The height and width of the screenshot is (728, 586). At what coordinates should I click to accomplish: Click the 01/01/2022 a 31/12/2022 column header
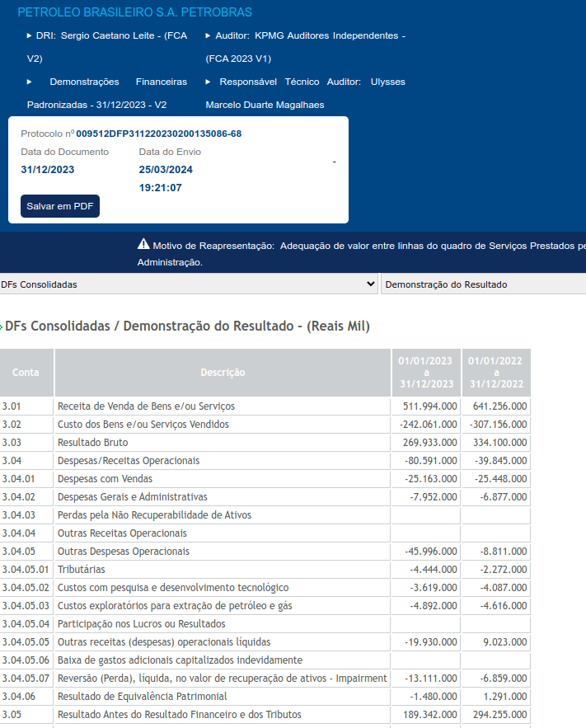496,373
